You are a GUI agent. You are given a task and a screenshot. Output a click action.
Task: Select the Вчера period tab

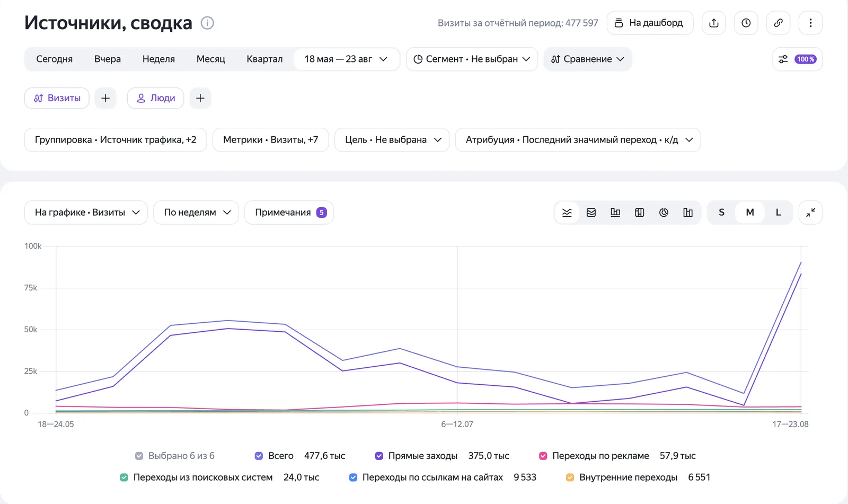point(108,59)
